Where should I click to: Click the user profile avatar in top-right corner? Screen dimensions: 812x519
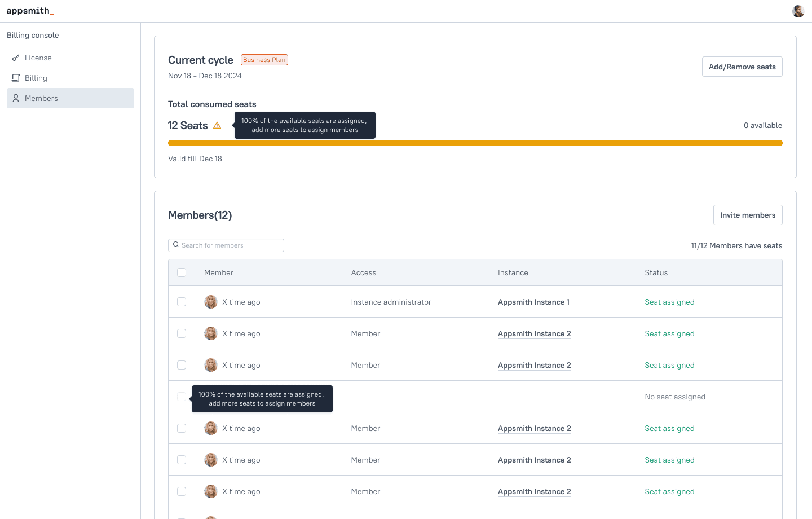[x=798, y=11]
